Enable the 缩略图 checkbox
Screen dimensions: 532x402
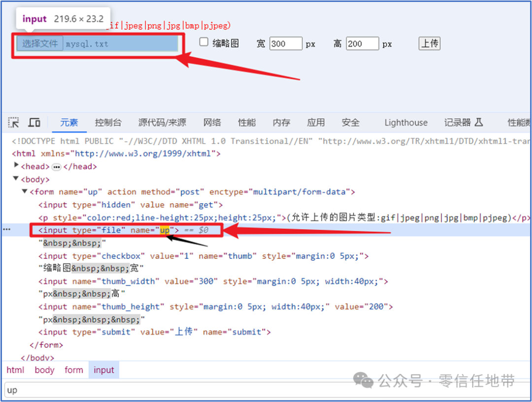pos(203,42)
